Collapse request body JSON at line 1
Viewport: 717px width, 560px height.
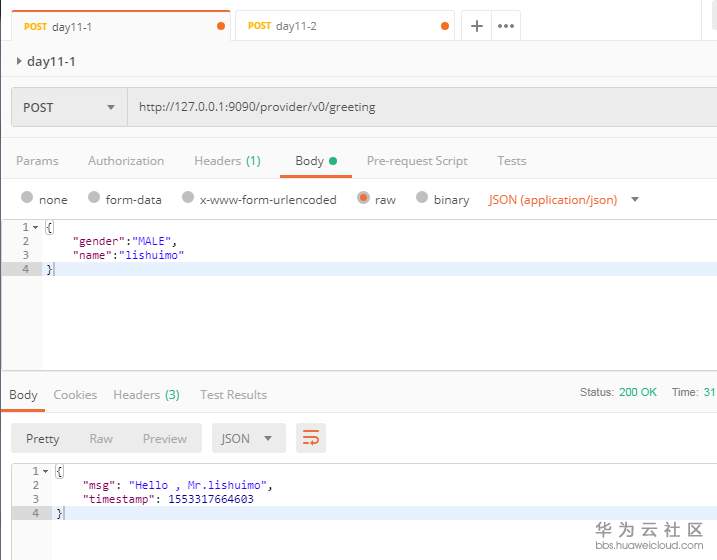pos(35,227)
